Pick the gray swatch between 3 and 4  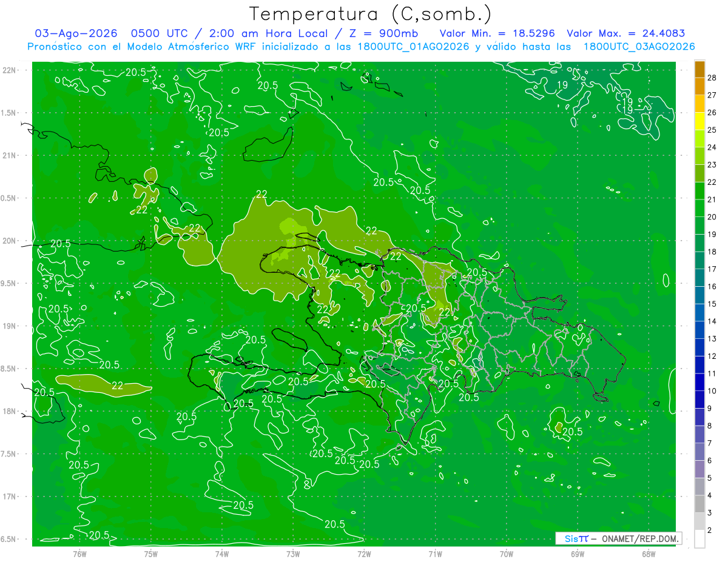[x=699, y=504]
